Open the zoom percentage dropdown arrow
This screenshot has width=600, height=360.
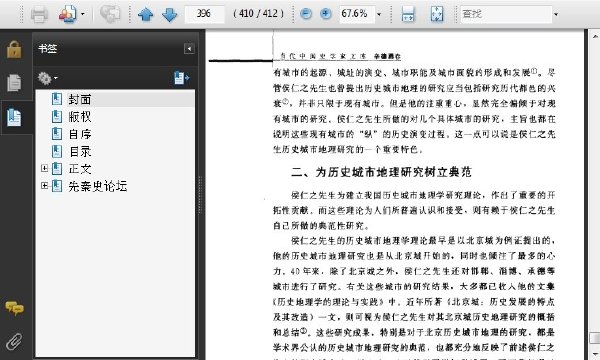379,15
